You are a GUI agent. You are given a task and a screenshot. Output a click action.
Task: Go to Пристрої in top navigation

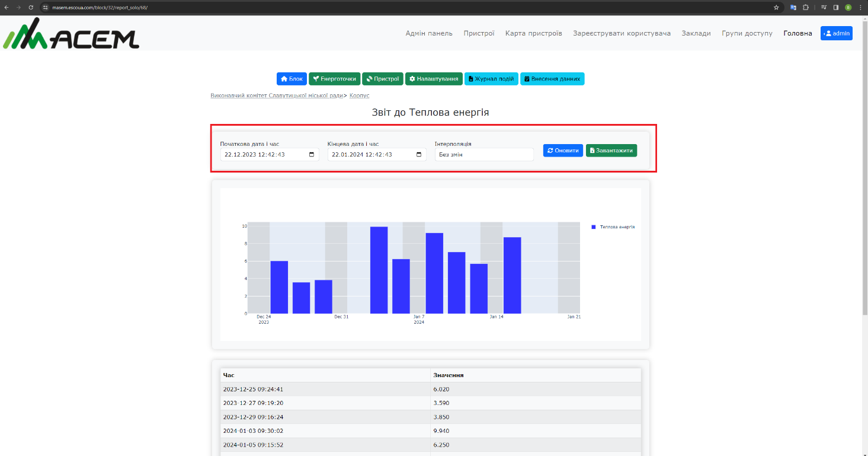click(x=479, y=33)
